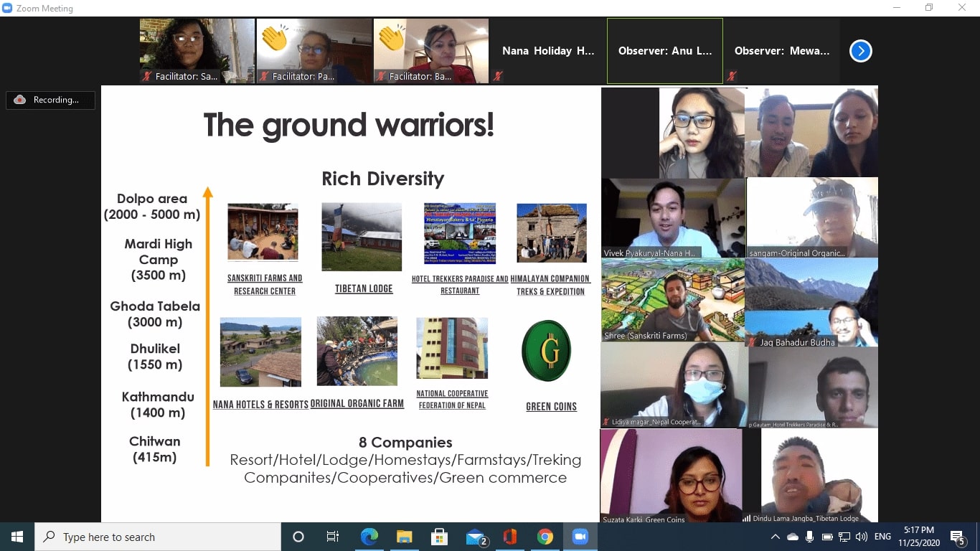The height and width of the screenshot is (551, 980).
Task: Open Microsoft Edge from the taskbar
Action: click(369, 536)
